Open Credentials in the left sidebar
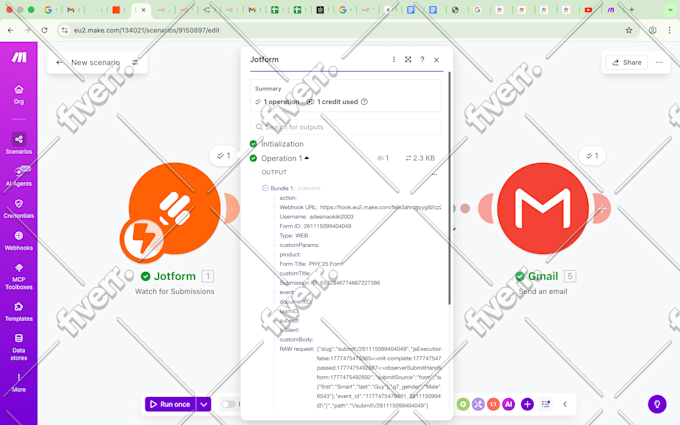680x425 pixels. (x=19, y=208)
